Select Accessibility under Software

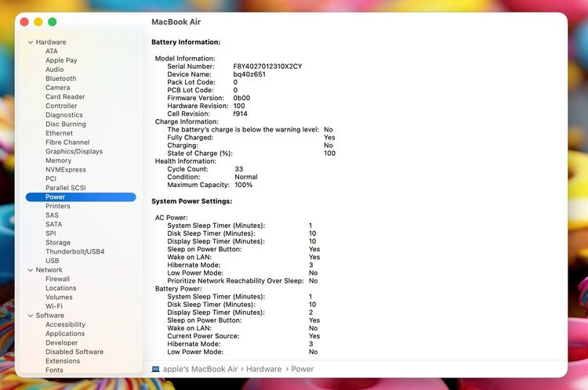[65, 324]
